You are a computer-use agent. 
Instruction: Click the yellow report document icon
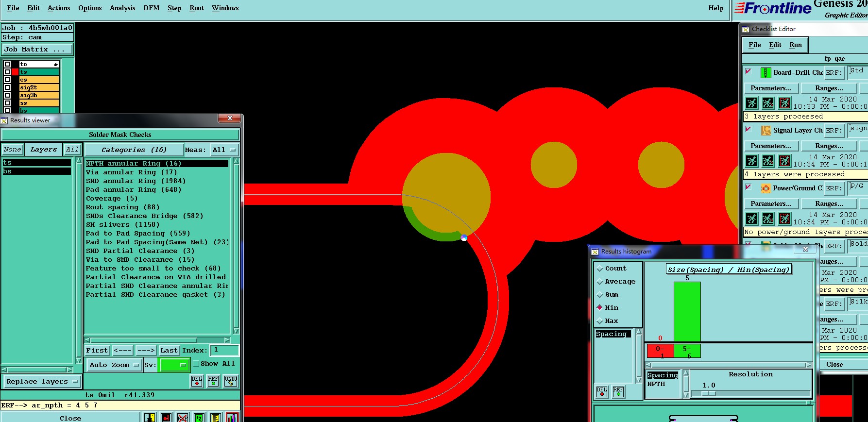[x=216, y=418]
